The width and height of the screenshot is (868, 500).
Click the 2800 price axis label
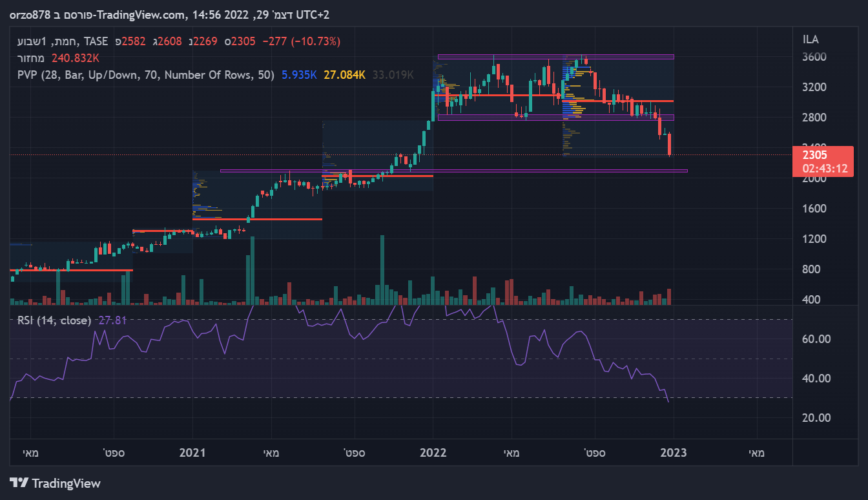pyautogui.click(x=813, y=118)
